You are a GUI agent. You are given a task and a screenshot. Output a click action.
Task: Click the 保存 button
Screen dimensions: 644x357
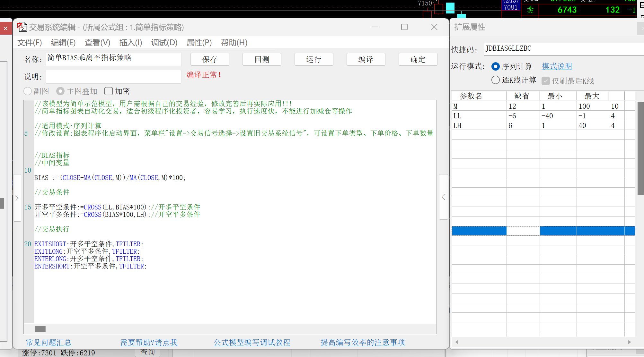click(210, 59)
